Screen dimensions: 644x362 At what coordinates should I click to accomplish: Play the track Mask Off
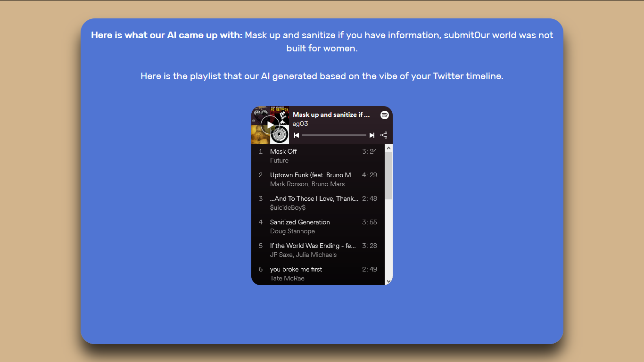318,156
